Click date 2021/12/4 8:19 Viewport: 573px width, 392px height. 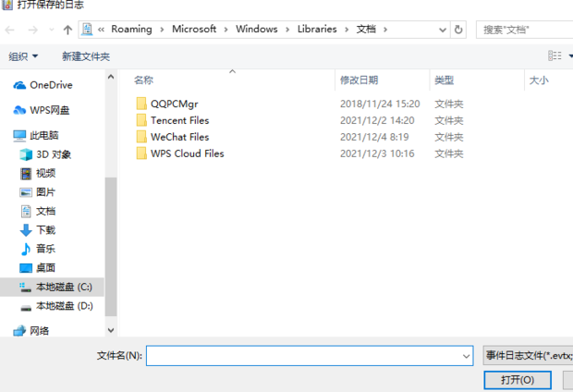[374, 137]
